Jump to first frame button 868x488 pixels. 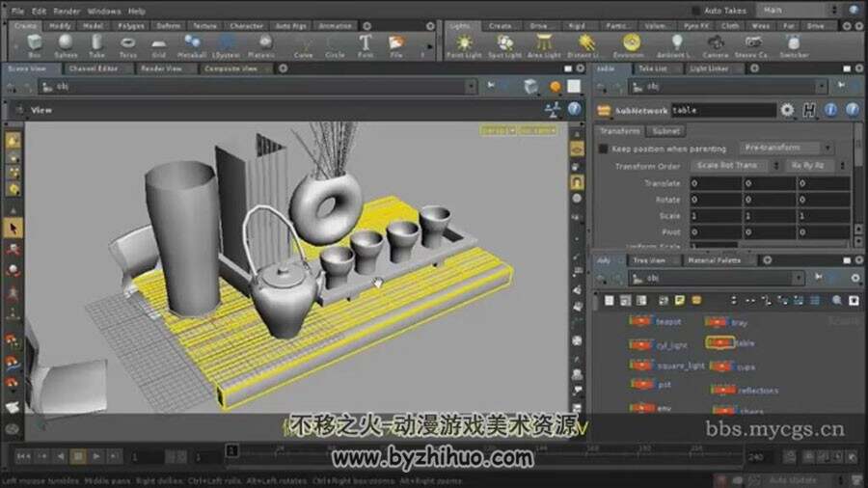(23, 456)
